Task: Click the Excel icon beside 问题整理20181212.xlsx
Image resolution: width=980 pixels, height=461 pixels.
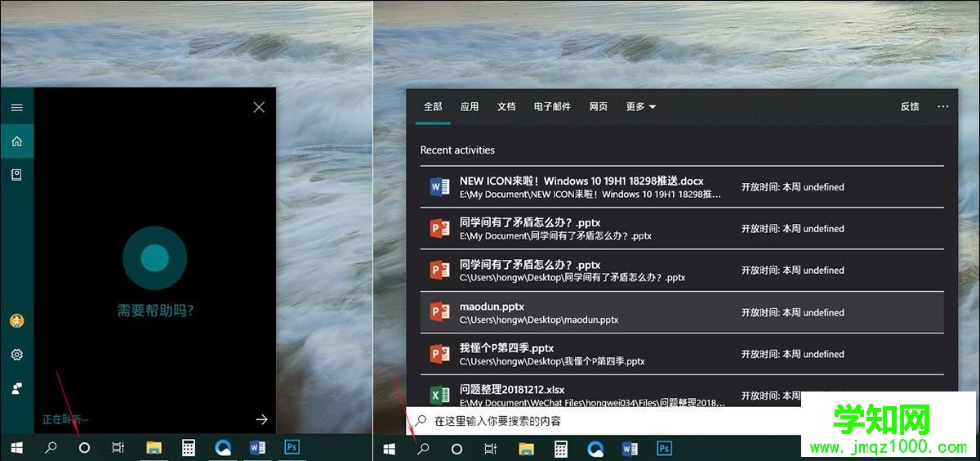Action: click(x=440, y=396)
